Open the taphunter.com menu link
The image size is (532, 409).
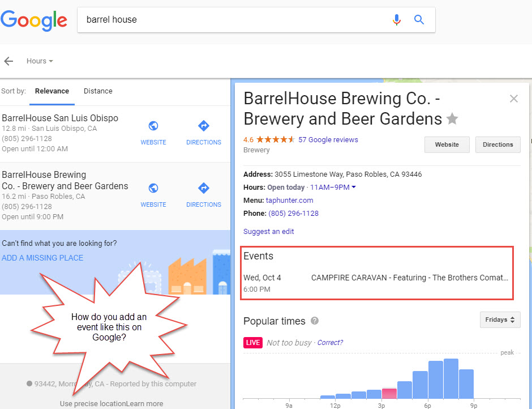[289, 201]
